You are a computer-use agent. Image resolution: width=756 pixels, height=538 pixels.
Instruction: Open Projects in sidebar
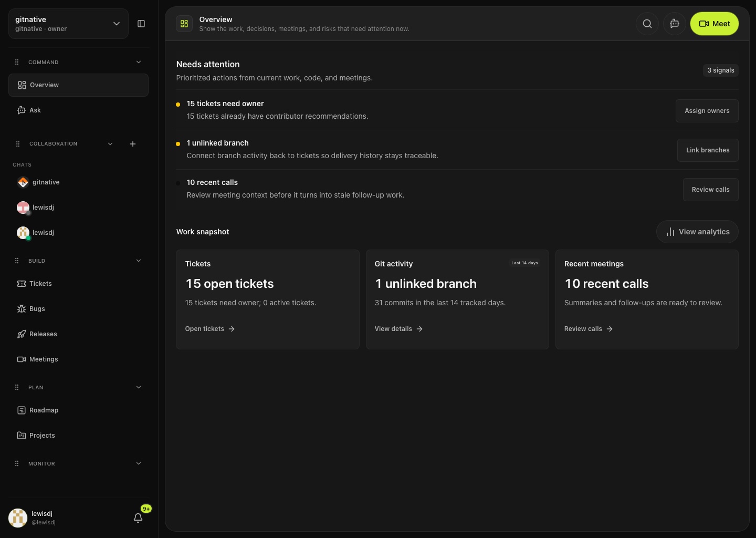click(78, 436)
